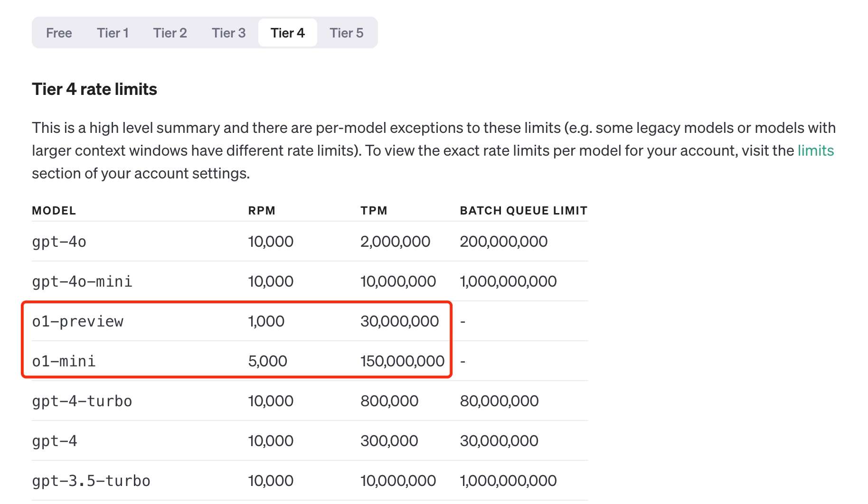The height and width of the screenshot is (504, 868).
Task: Select the gpt-4o-mini model name
Action: point(82,281)
